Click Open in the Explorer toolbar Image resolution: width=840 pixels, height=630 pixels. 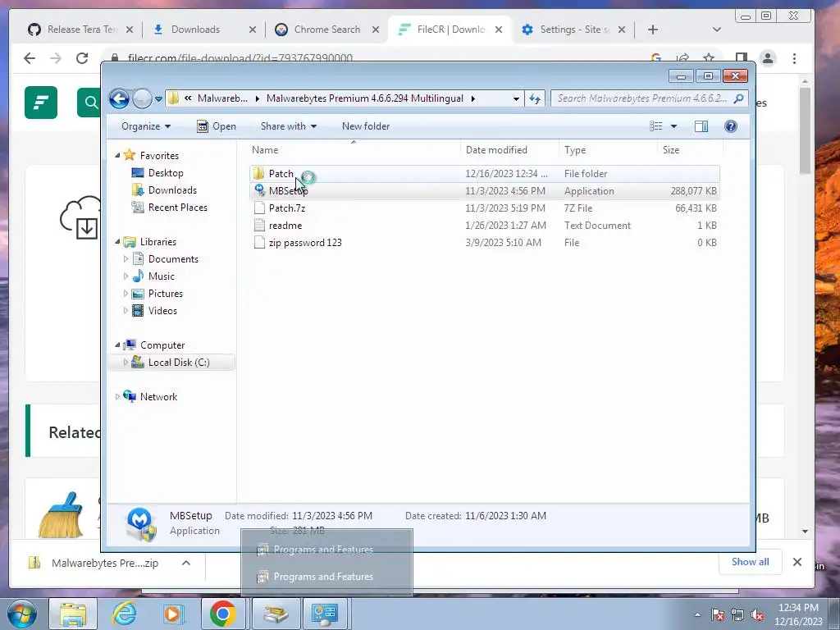pos(217,126)
